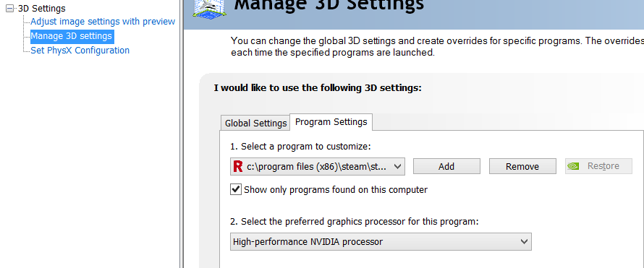
Task: Switch to the Program Settings tab
Action: click(331, 122)
